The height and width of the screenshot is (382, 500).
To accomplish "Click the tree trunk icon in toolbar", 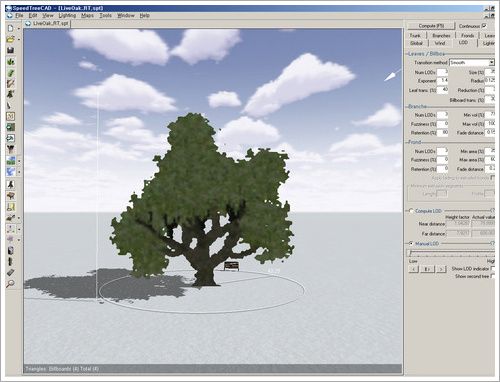I will [11, 149].
